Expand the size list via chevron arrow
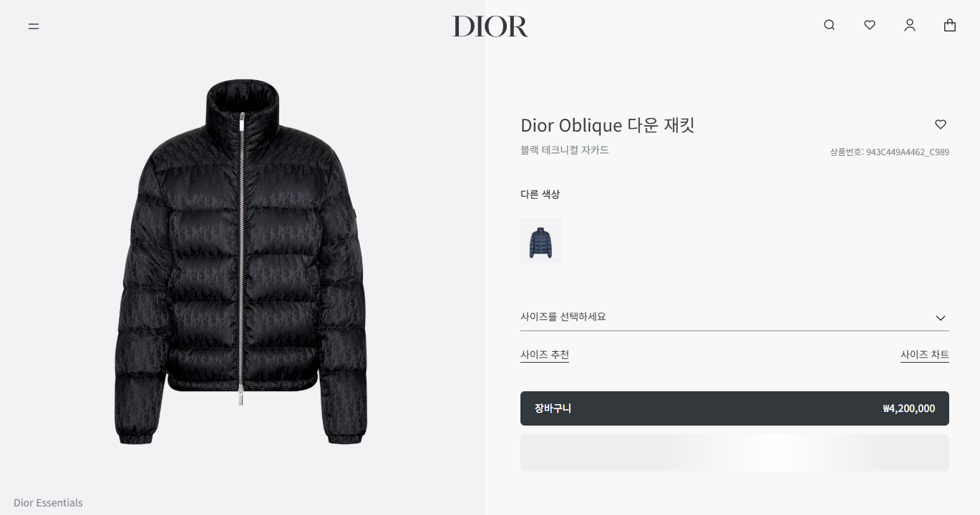Screen dimensions: 980x515 pos(941,318)
